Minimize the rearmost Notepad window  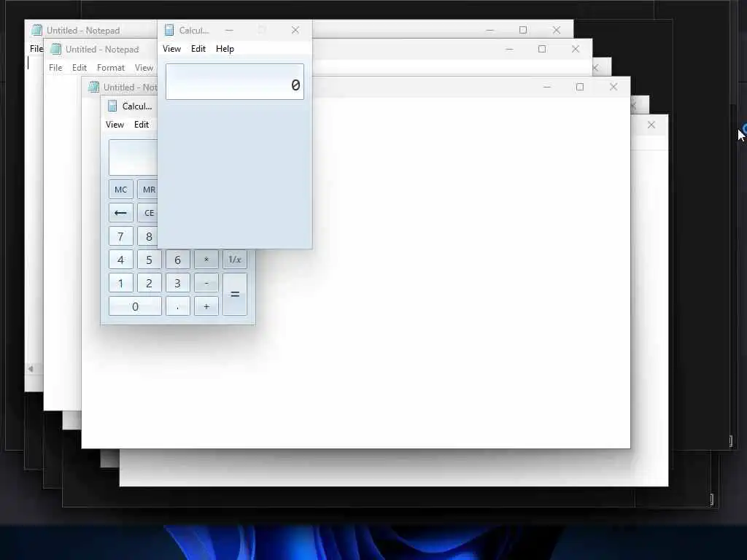coord(489,30)
